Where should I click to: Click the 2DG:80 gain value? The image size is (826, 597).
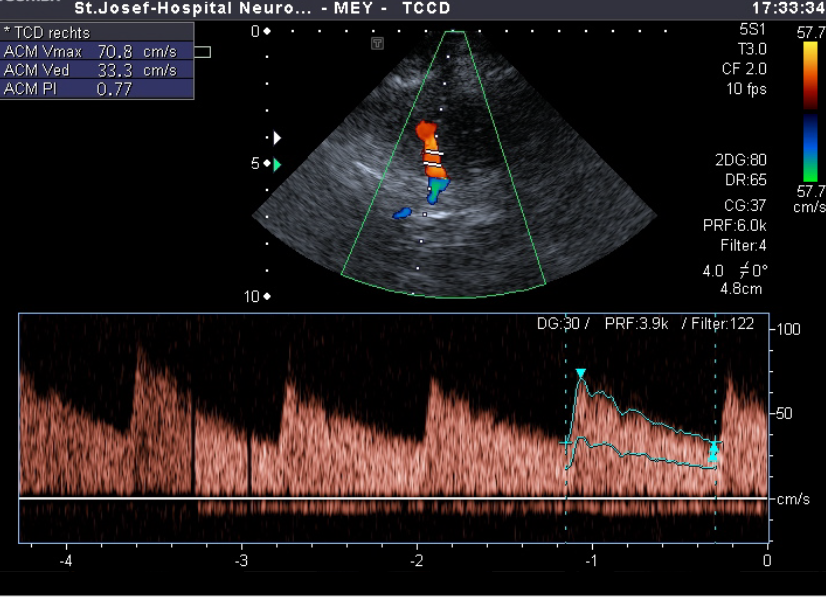pos(741,160)
